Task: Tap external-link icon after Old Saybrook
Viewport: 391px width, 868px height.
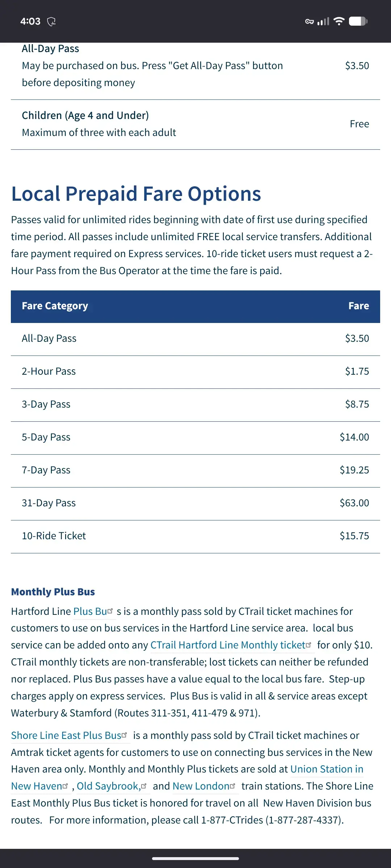Action: 144,786
